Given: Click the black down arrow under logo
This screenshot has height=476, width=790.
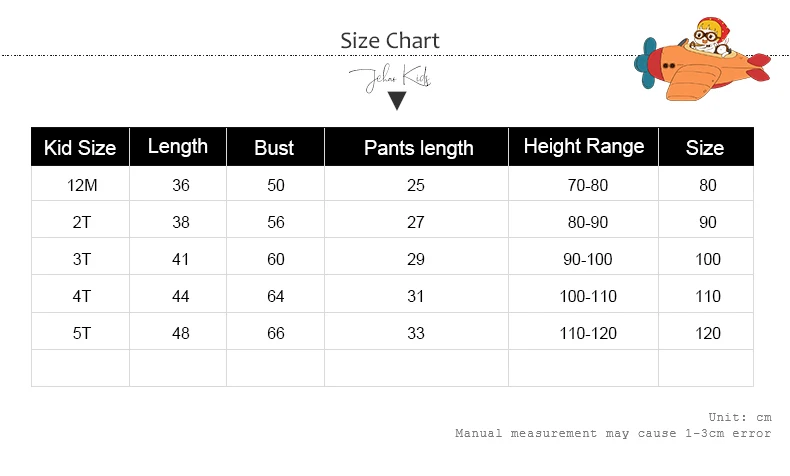Looking at the screenshot, I should 397,100.
